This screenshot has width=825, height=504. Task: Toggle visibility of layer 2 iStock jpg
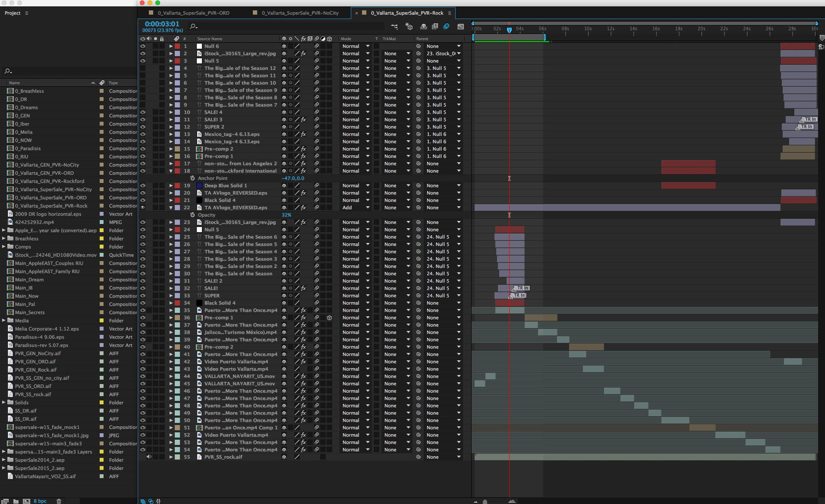coord(143,54)
